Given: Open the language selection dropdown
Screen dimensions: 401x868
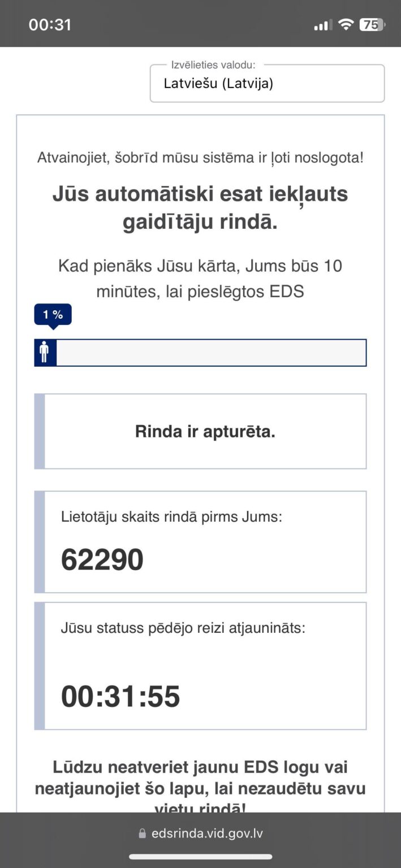Looking at the screenshot, I should 267,84.
